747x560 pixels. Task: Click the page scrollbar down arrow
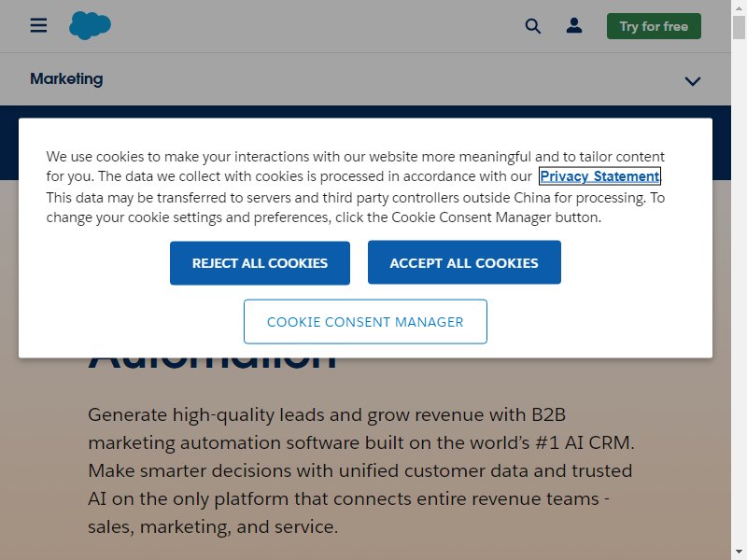coord(739,553)
